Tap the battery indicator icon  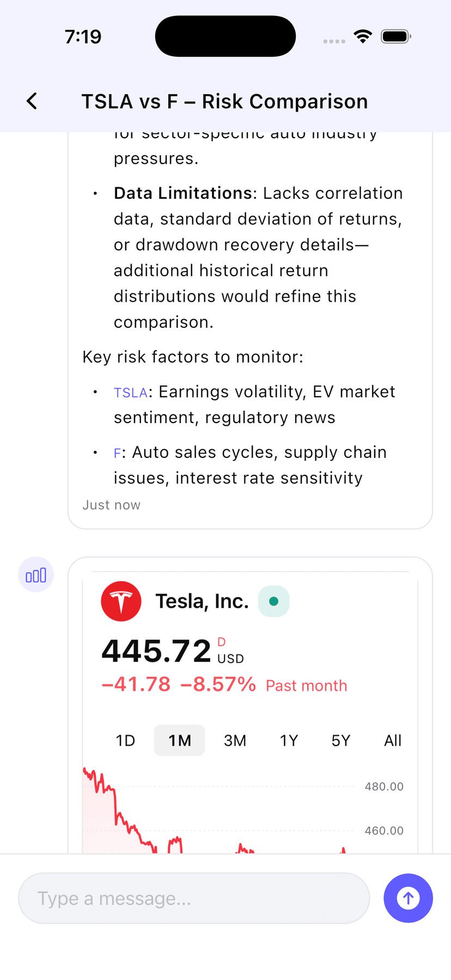tap(396, 36)
